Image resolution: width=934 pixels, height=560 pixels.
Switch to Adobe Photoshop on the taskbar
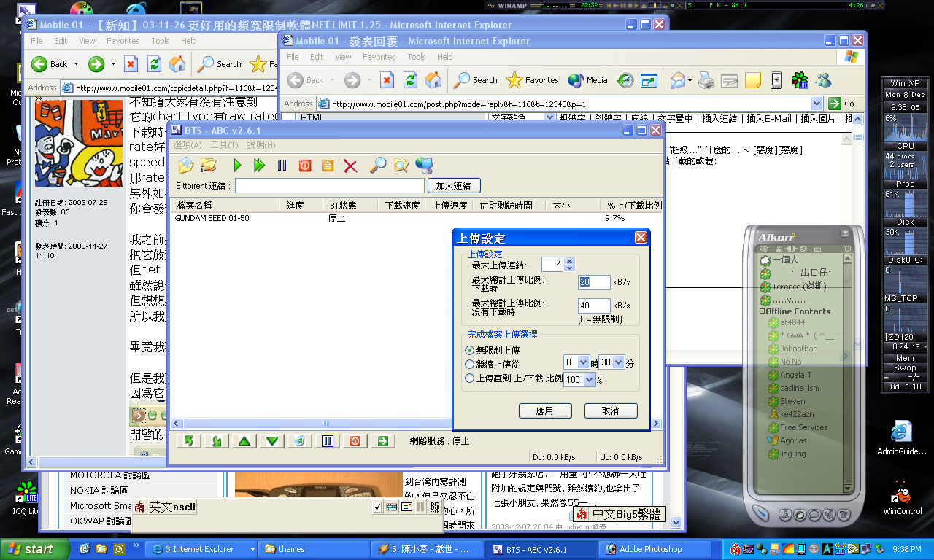[x=655, y=549]
